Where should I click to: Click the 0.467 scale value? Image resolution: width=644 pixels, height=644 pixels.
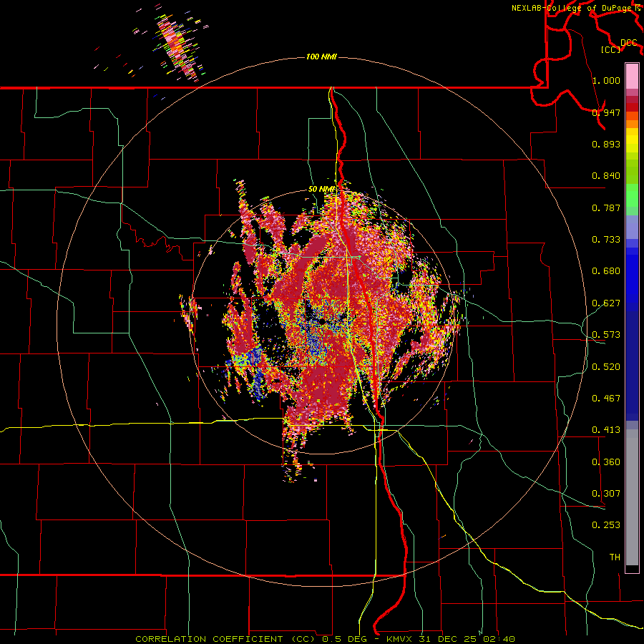[606, 399]
